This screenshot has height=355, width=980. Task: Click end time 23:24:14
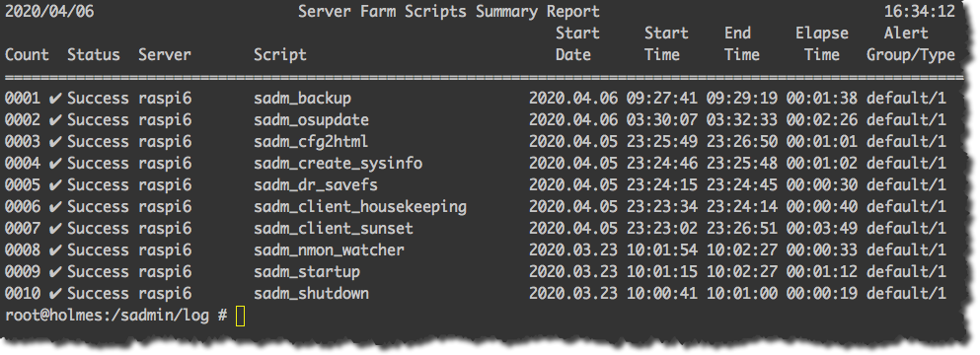point(742,207)
